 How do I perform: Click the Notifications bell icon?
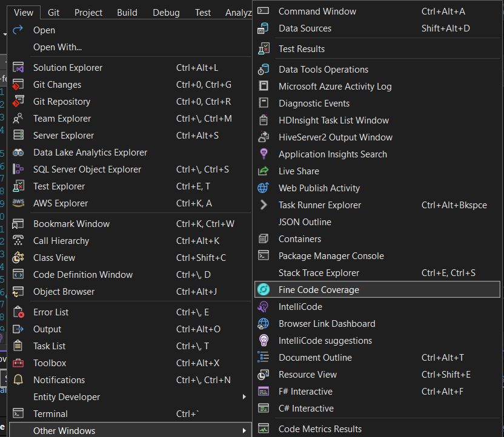(x=18, y=380)
